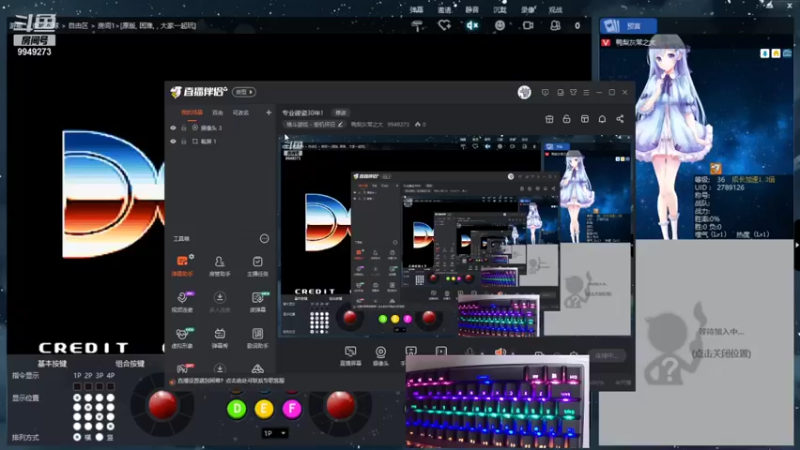Switch to the 组合按键 tab
This screenshot has width=800, height=450.
pyautogui.click(x=130, y=364)
